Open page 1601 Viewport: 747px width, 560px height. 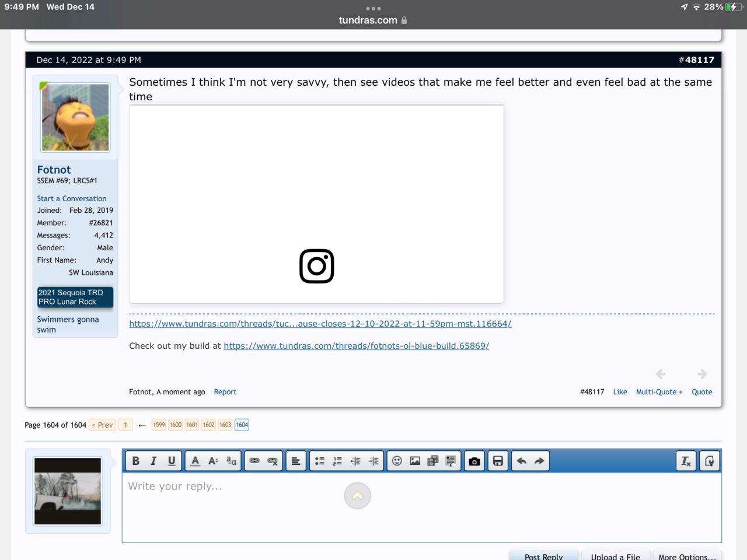[x=192, y=425]
